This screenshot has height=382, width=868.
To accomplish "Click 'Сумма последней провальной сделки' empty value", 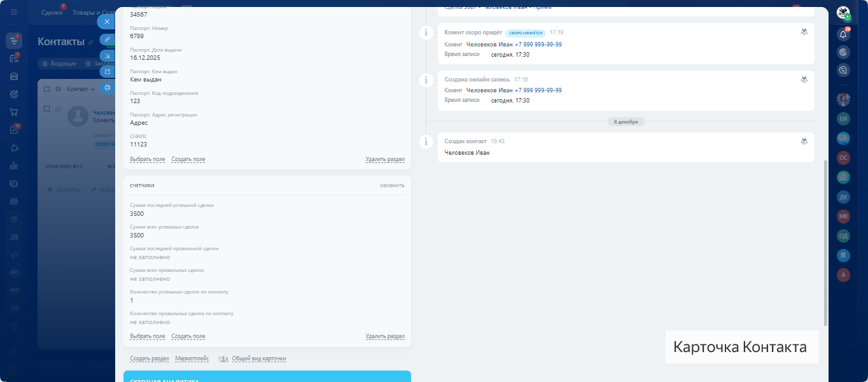I will 150,257.
